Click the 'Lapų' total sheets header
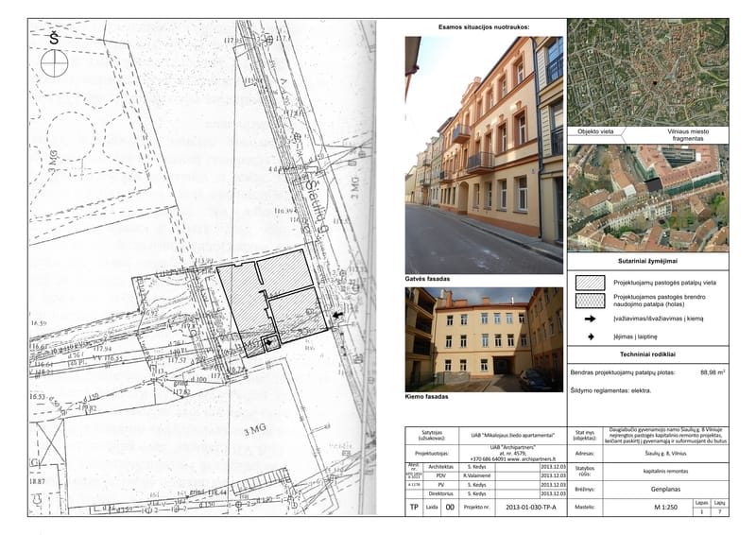The height and width of the screenshot is (535, 756). 719,503
